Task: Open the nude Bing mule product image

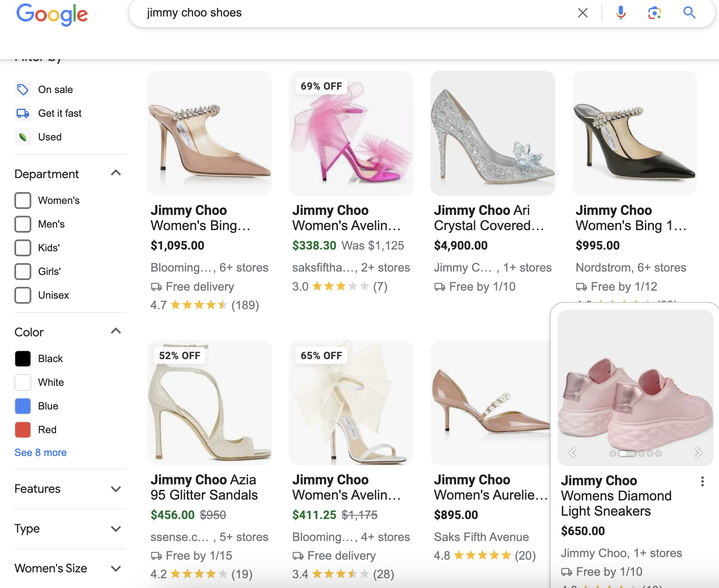Action: 209,133
